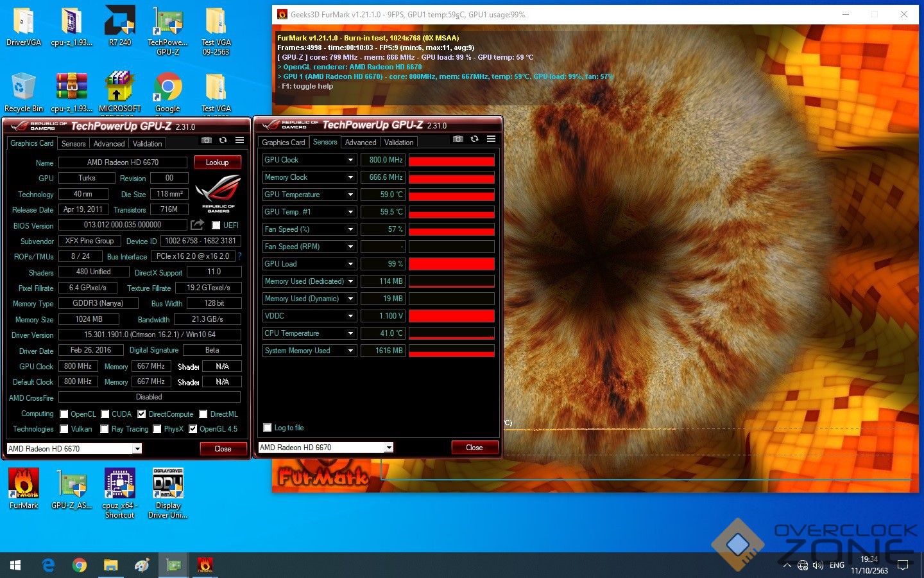Click the BIOS export share icon
Viewport: 924px width, 578px height.
197,224
